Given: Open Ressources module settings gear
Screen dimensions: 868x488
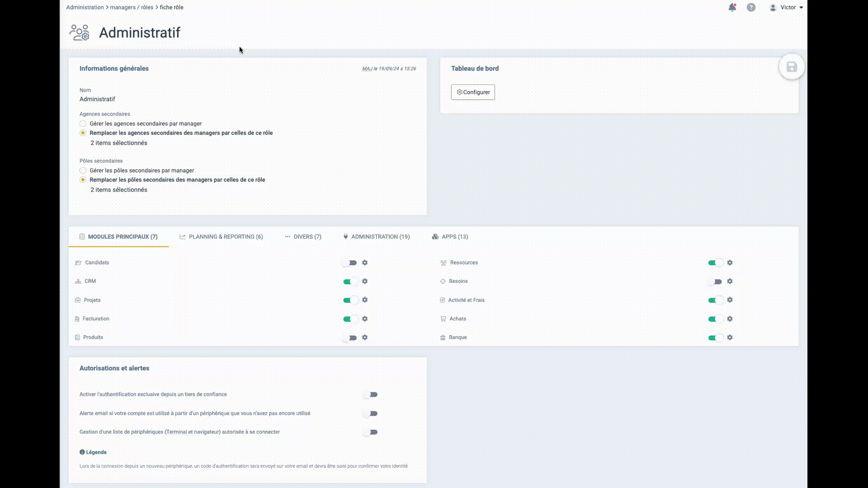Looking at the screenshot, I should pos(730,263).
